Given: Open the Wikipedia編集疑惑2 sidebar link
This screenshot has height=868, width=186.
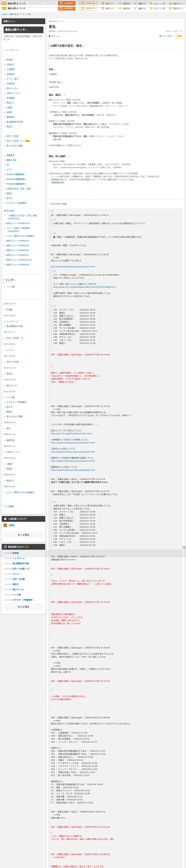Looking at the screenshot, I should click(16, 179).
